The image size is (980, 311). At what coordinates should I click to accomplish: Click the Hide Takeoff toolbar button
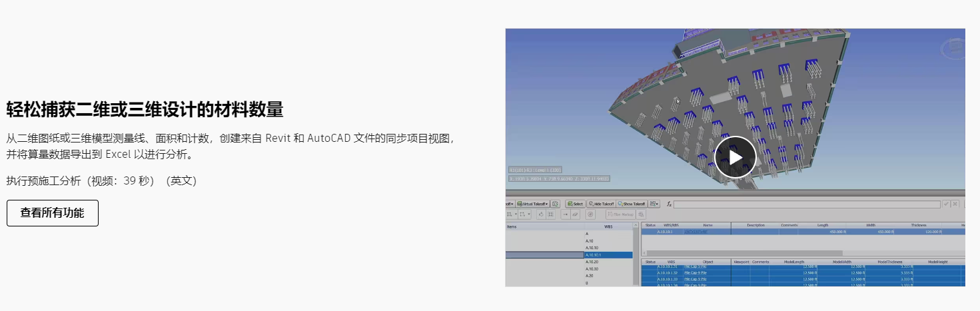click(x=600, y=204)
